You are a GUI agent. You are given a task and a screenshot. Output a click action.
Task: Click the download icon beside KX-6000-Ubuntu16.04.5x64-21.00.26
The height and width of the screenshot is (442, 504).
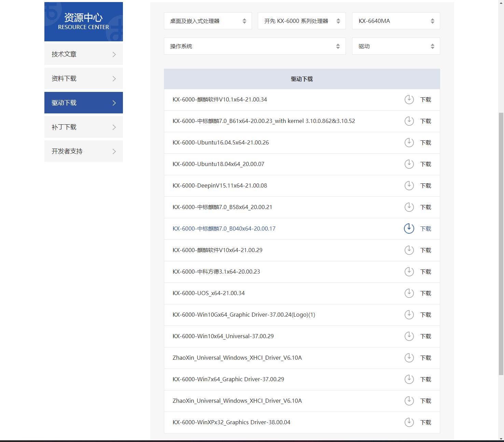tap(409, 143)
